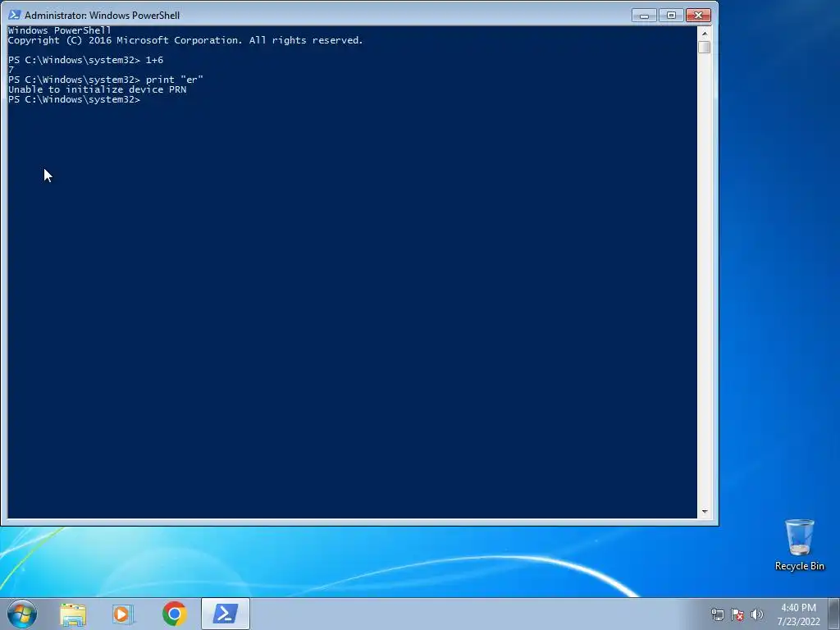Maximize the PowerShell window
Screen dimensions: 840x630
click(671, 16)
